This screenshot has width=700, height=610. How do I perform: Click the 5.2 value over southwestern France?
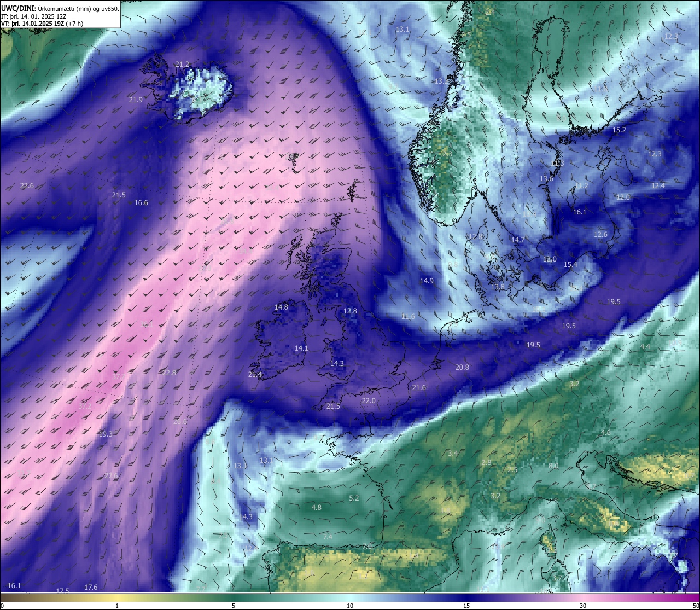354,498
